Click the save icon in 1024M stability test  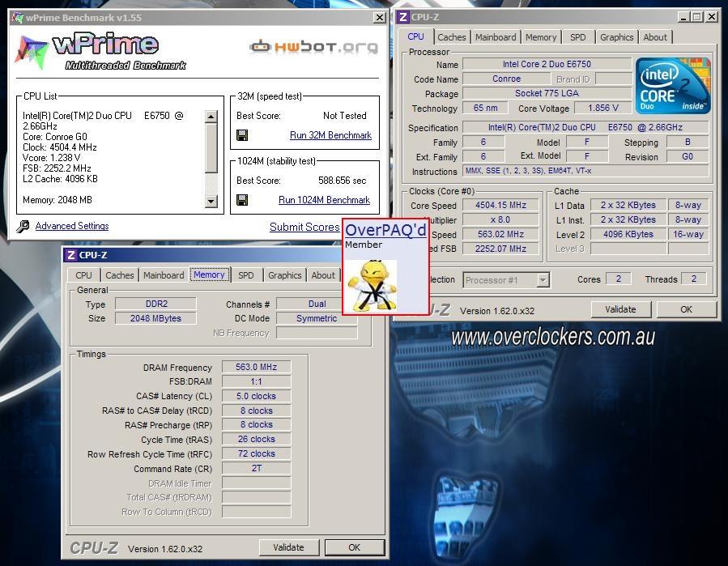point(242,200)
